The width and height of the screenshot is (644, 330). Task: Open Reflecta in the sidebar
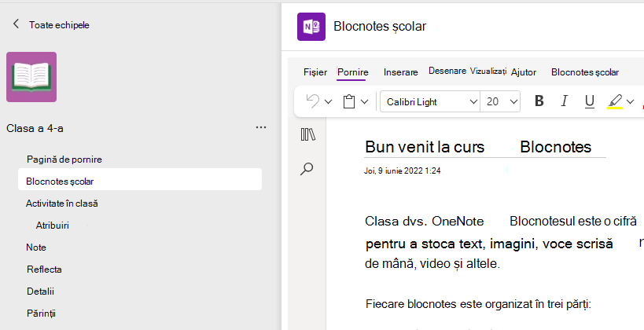[x=44, y=269]
